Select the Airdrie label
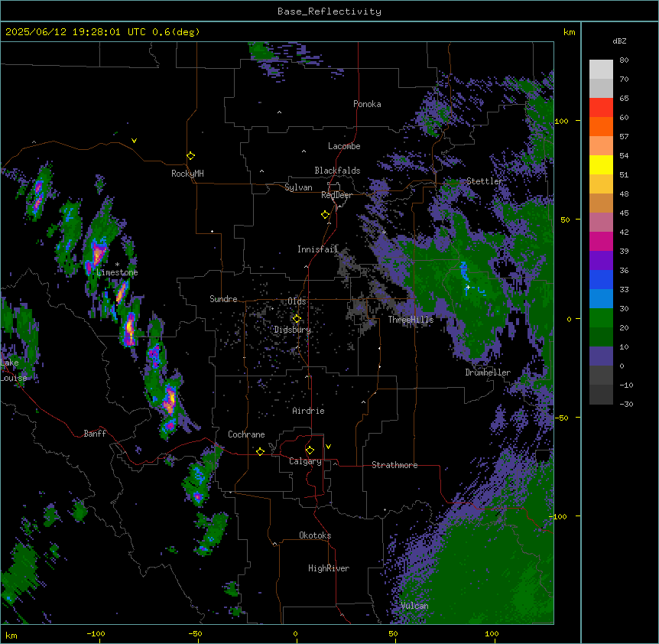Screen dimensions: 659x644 point(309,411)
